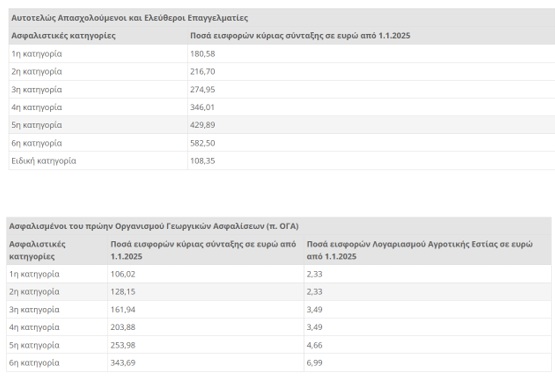555x383 pixels.
Task: Select the 346,01 amount cell
Action: pos(202,107)
